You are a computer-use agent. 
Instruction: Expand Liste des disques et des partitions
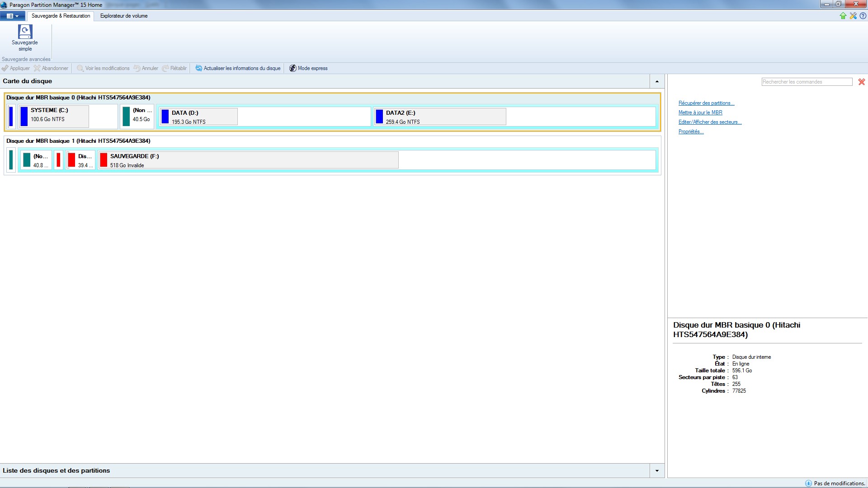(656, 470)
